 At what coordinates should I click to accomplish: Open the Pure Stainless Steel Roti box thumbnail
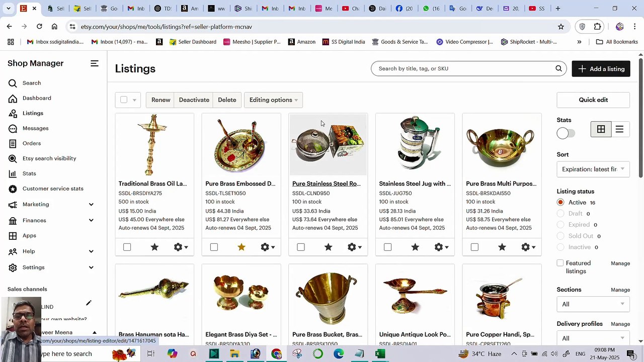(x=328, y=144)
